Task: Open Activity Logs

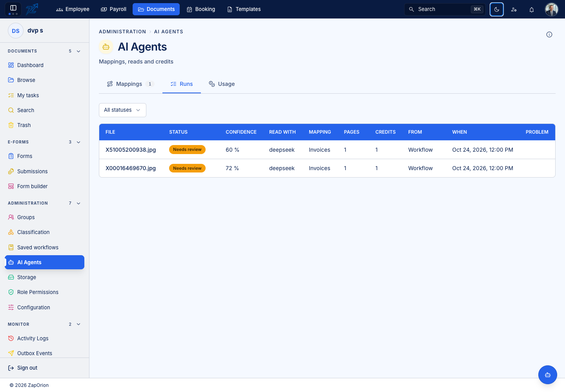Action: point(45,338)
